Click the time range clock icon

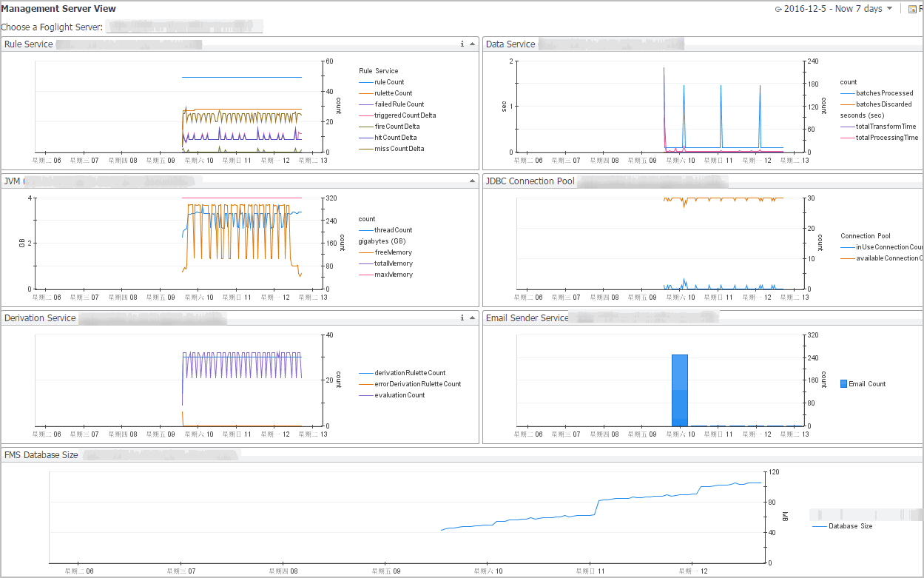[778, 10]
